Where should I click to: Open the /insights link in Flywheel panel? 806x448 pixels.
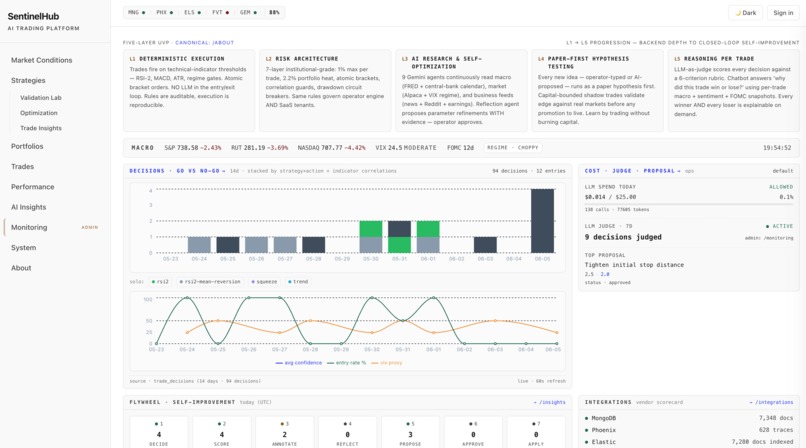click(x=549, y=402)
